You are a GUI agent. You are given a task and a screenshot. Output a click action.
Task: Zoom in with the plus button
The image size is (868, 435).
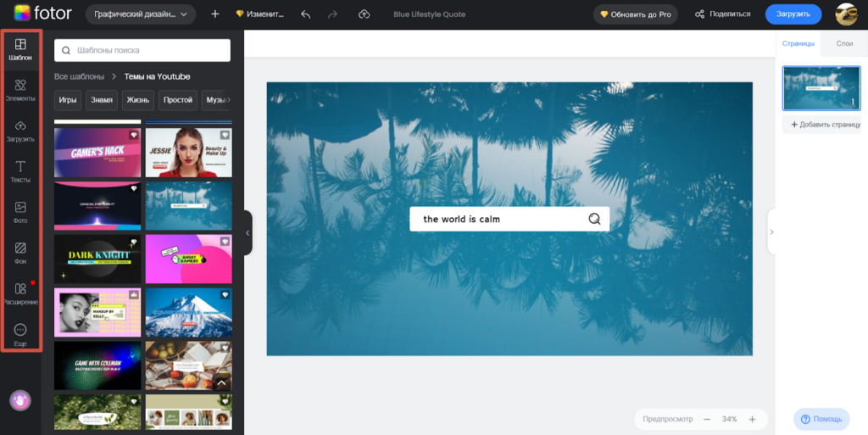tap(753, 420)
